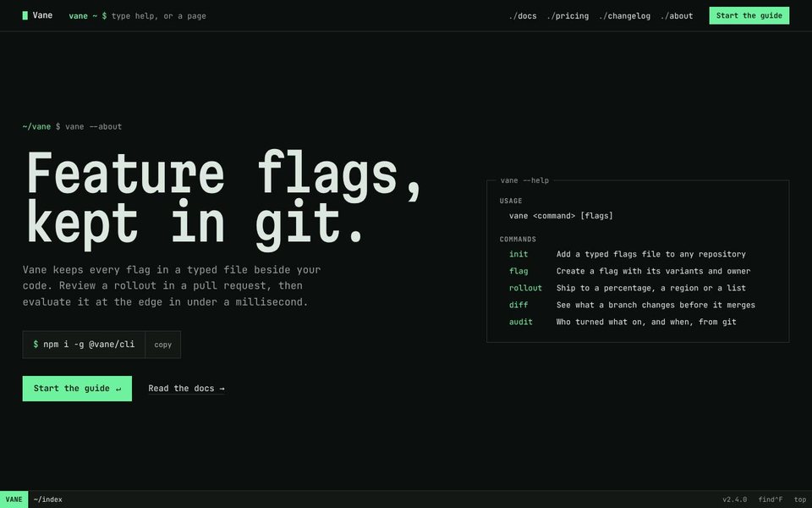Click 'vane <command> [flags]' usage line
The width and height of the screenshot is (812, 508).
pyautogui.click(x=561, y=216)
